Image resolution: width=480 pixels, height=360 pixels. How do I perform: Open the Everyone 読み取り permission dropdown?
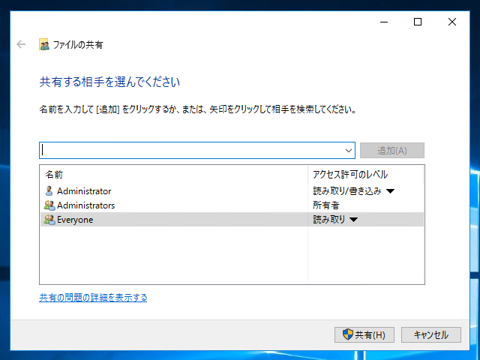pyautogui.click(x=354, y=220)
